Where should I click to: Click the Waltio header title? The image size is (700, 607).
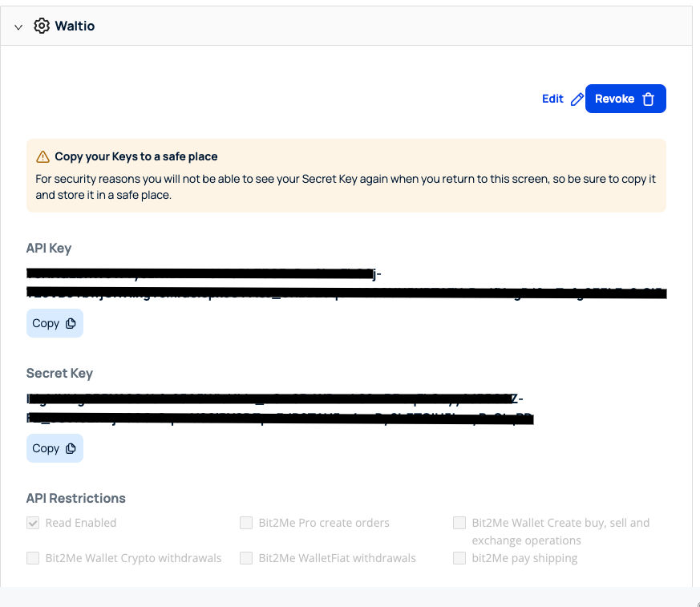(75, 26)
